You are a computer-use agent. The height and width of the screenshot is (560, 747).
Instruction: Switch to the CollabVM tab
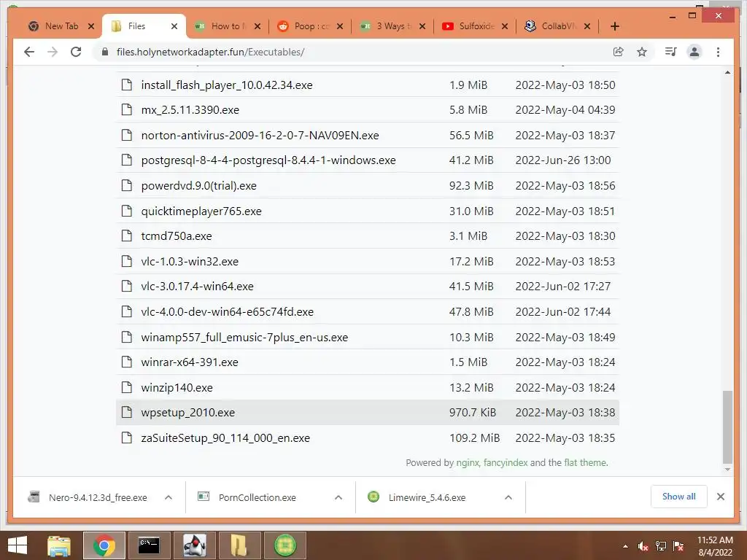click(558, 26)
